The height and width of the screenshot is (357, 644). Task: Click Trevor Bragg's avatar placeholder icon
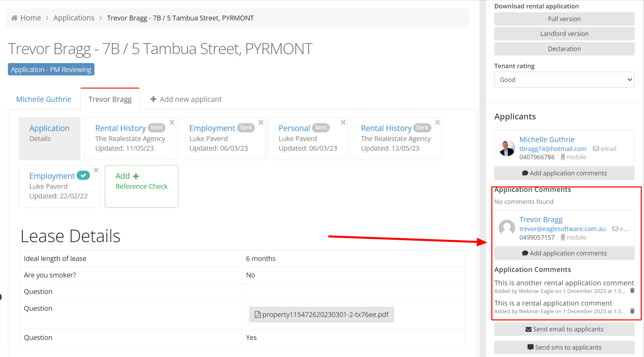click(x=507, y=228)
